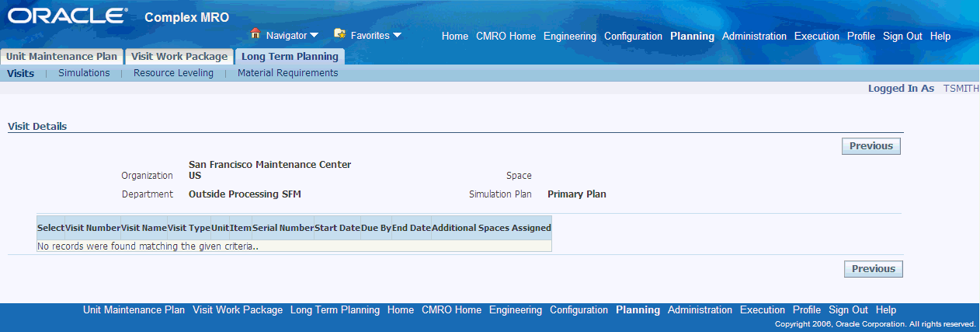Select the Long Term Planning tab
The image size is (980, 332).
pyautogui.click(x=290, y=57)
